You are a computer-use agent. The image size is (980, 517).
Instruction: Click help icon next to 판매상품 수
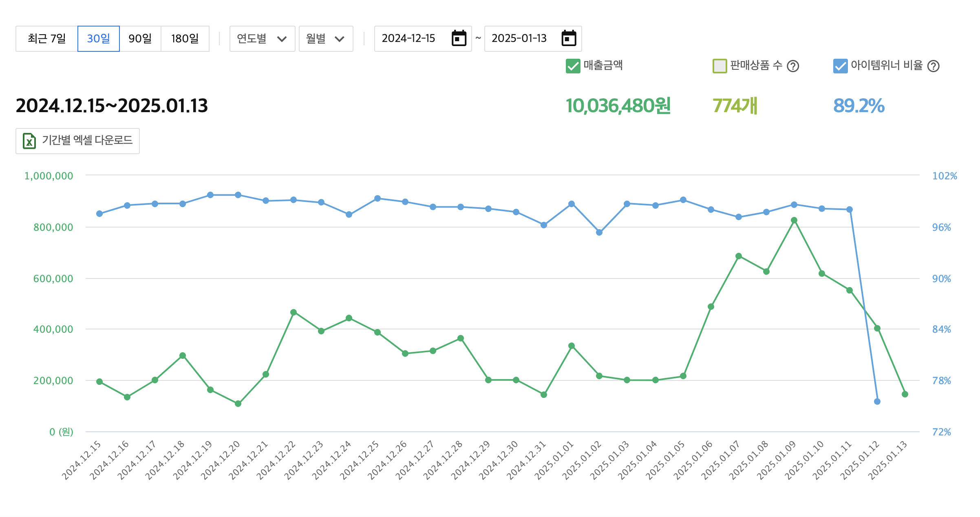click(793, 66)
